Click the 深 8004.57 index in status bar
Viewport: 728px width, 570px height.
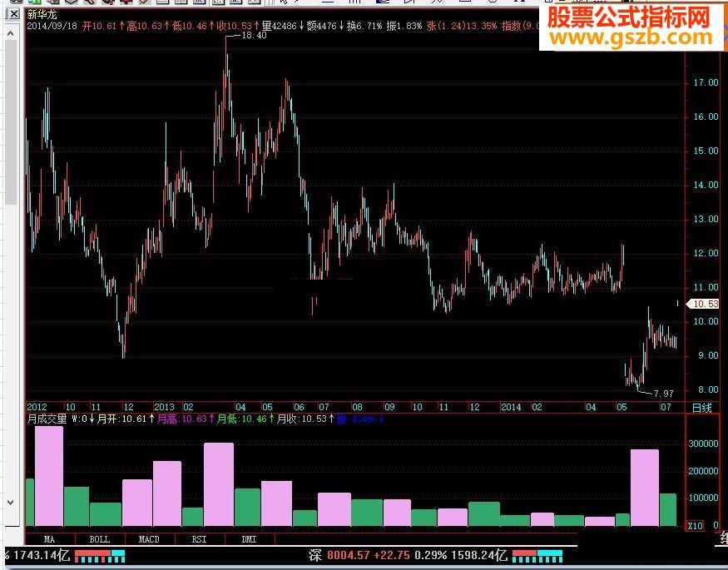point(339,555)
